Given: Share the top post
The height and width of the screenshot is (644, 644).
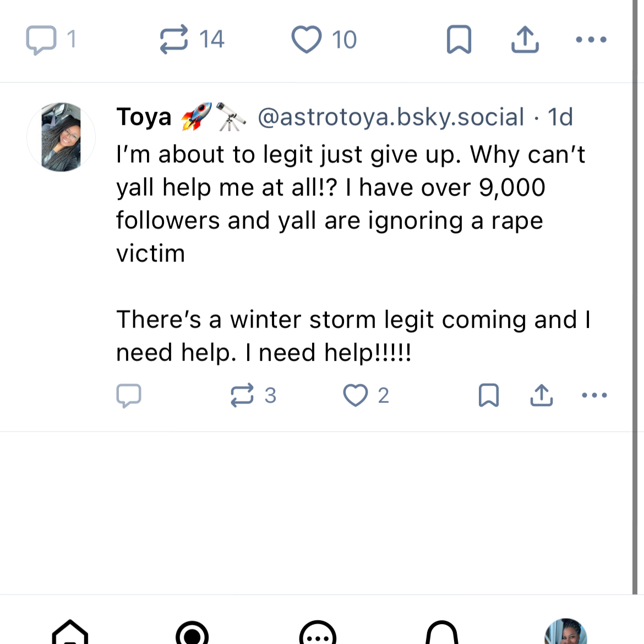Looking at the screenshot, I should pyautogui.click(x=525, y=40).
